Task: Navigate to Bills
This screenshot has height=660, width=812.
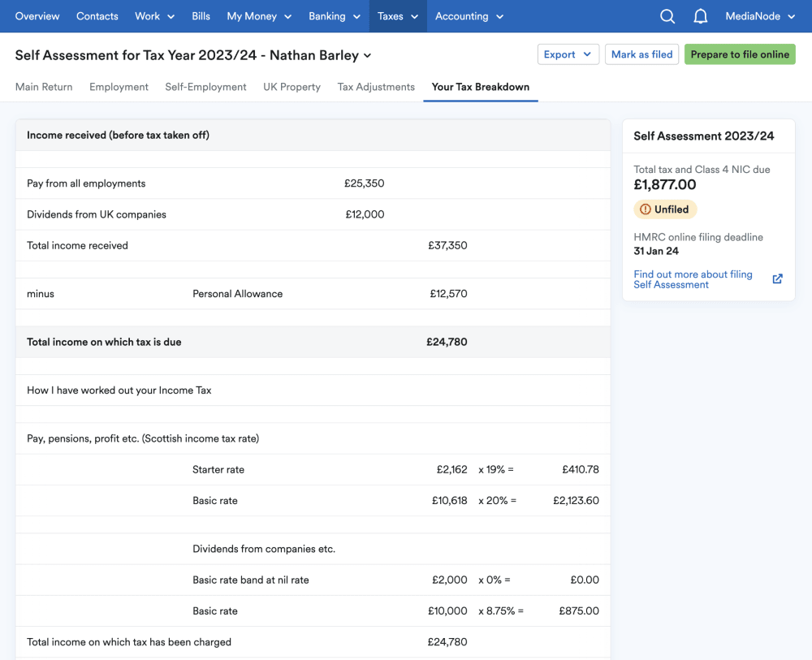Action: point(201,16)
